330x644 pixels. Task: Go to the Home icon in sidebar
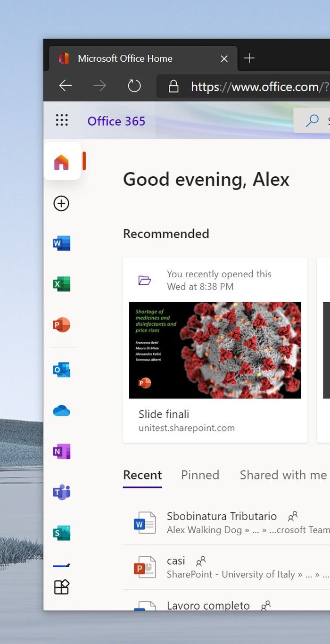coord(62,162)
